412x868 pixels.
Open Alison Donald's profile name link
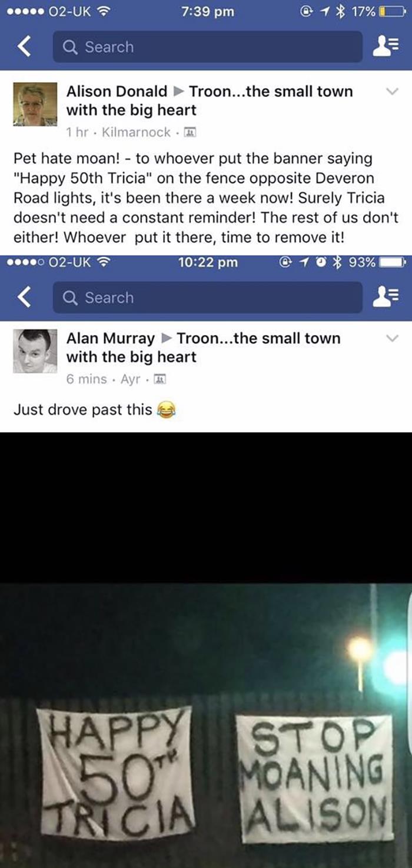[117, 91]
